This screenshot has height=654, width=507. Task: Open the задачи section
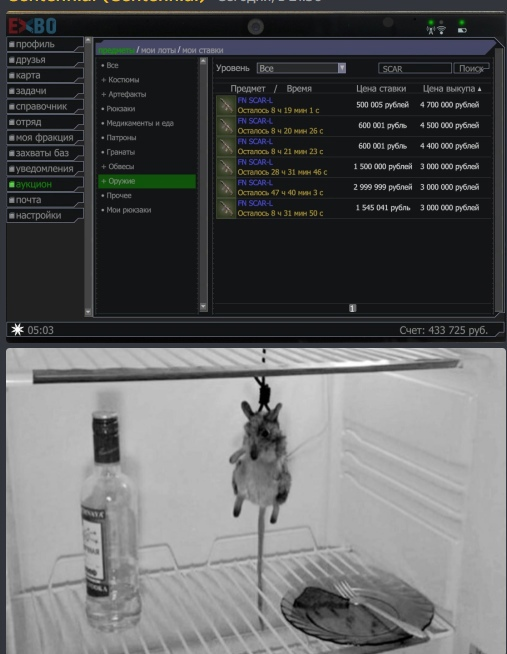45,91
